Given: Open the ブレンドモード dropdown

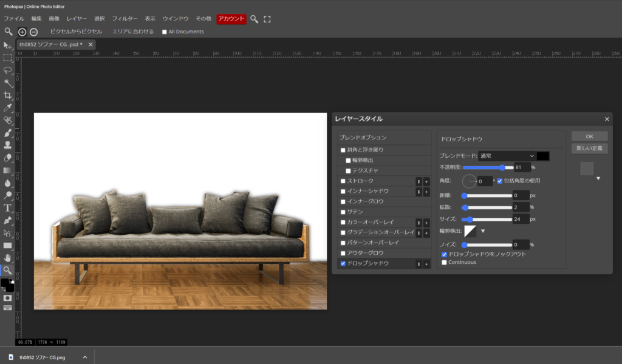Looking at the screenshot, I should pos(507,156).
